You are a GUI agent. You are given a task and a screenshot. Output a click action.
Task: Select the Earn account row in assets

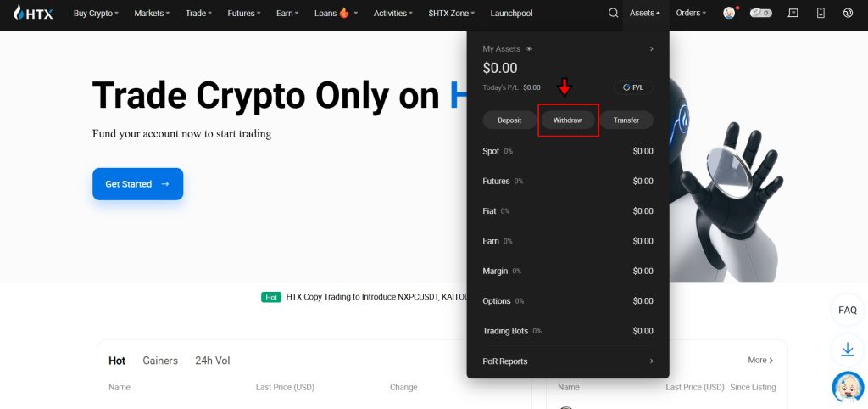[568, 241]
